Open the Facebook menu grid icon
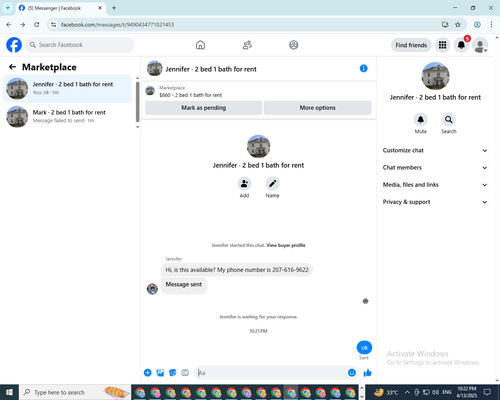The width and height of the screenshot is (500, 400). [442, 45]
